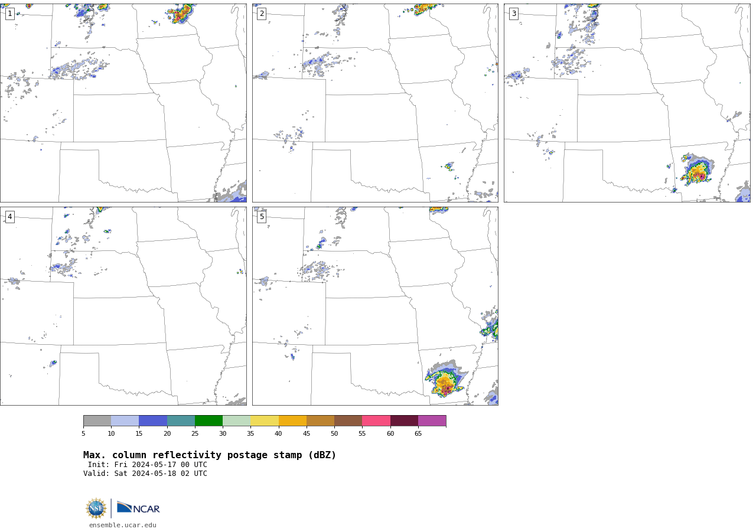Click the NSF logo icon
This screenshot has height=532, width=756.
tap(96, 508)
